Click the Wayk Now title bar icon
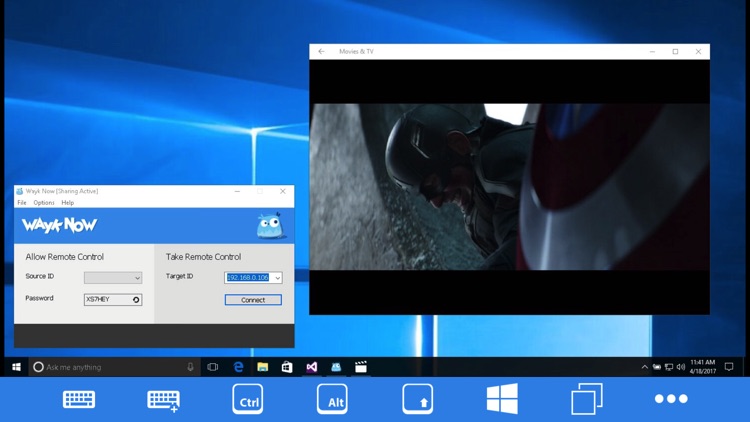Image resolution: width=750 pixels, height=422 pixels. [x=20, y=191]
